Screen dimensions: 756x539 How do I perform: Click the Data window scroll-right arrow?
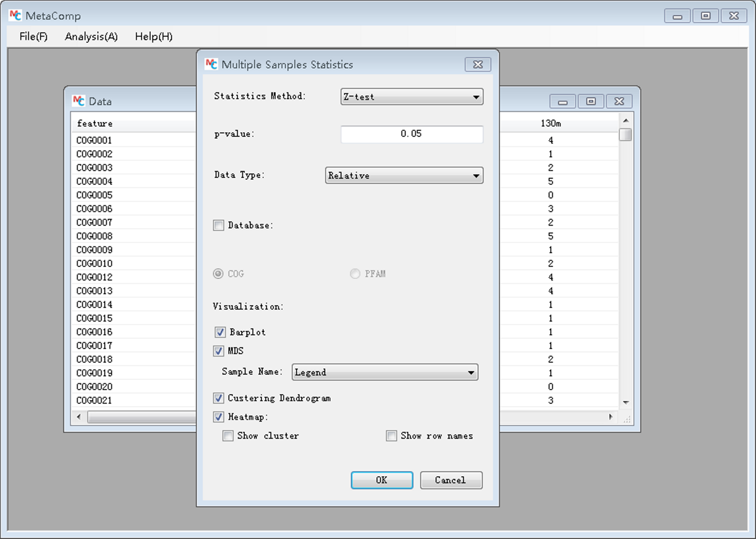(x=611, y=417)
